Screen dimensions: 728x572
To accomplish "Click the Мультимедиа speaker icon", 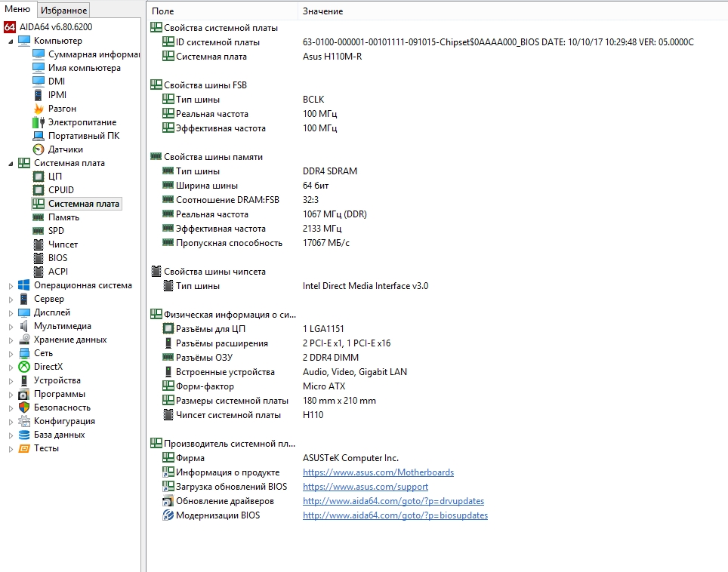I will coord(24,326).
